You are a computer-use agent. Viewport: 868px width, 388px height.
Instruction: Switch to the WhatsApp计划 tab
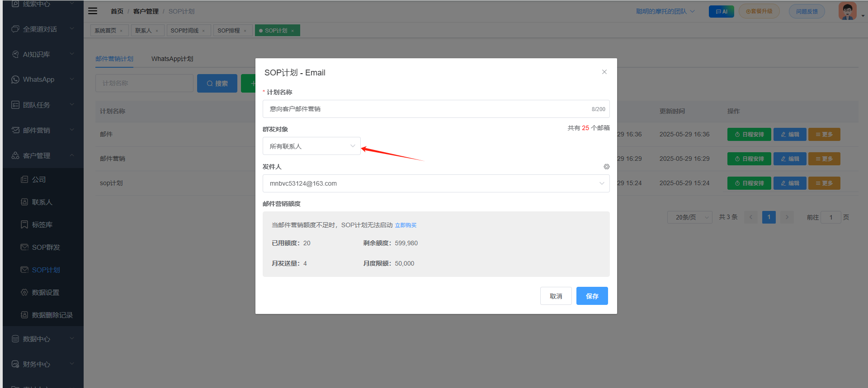pos(172,59)
